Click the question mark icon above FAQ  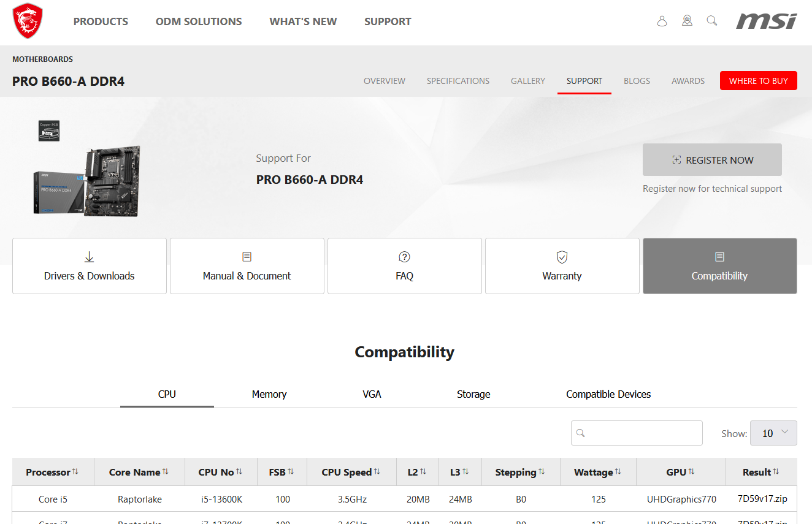point(404,257)
